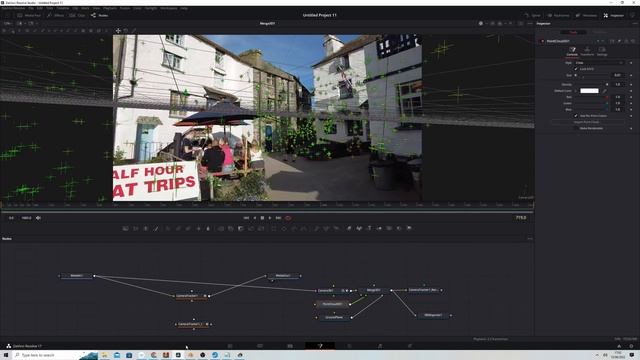
Task: Add a Renderer3D node from the toolbar
Action: (x=409, y=229)
